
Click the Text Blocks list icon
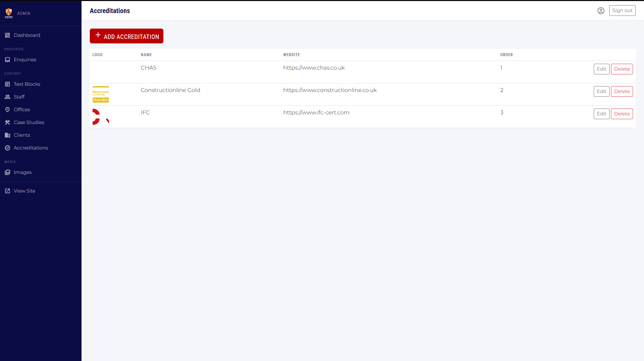click(x=7, y=84)
